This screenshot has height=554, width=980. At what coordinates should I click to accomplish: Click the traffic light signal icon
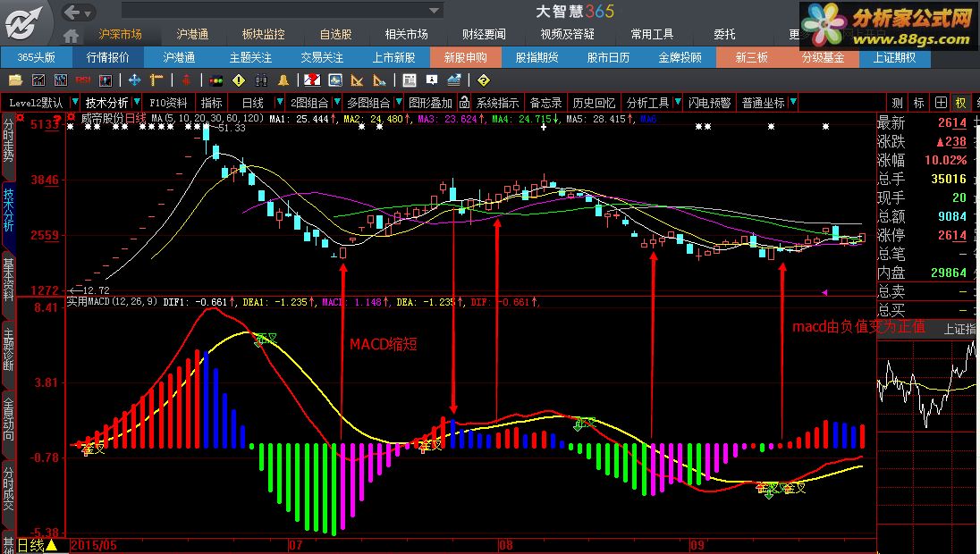click(x=216, y=80)
